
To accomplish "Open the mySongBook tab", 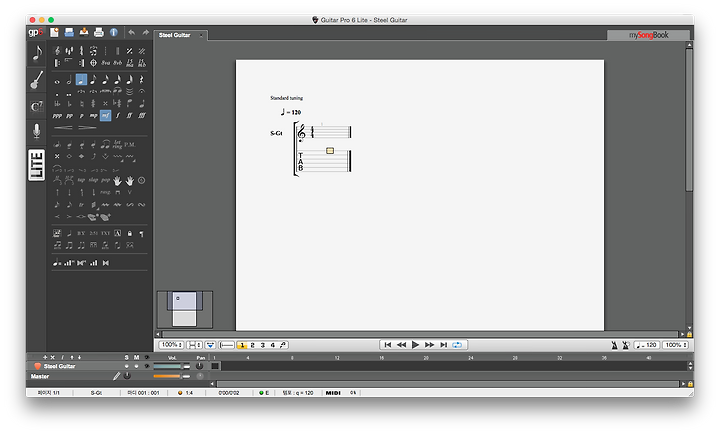I will pyautogui.click(x=648, y=35).
